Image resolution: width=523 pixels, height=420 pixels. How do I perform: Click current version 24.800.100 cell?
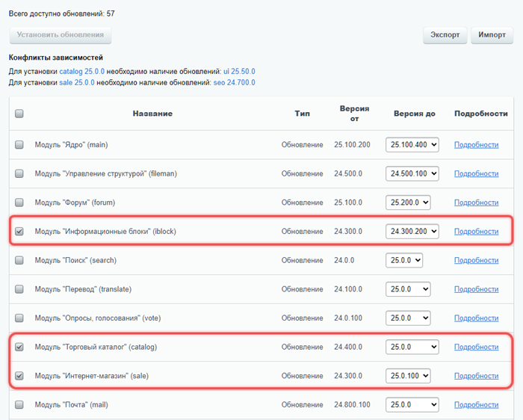[352, 404]
